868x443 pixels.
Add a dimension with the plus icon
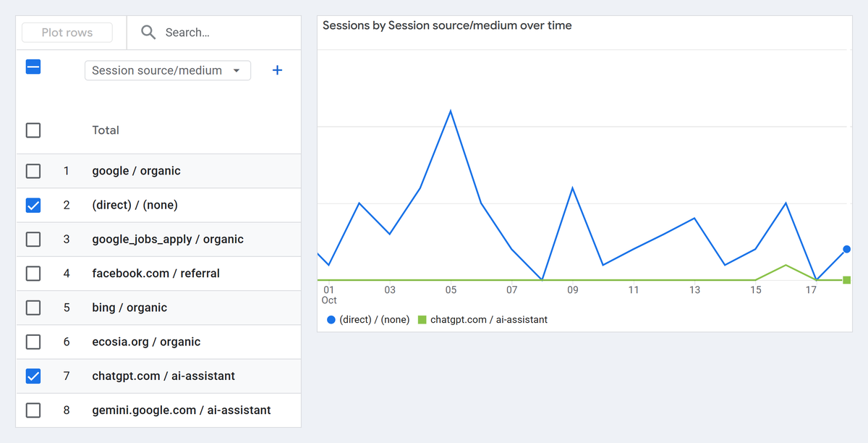[277, 70]
